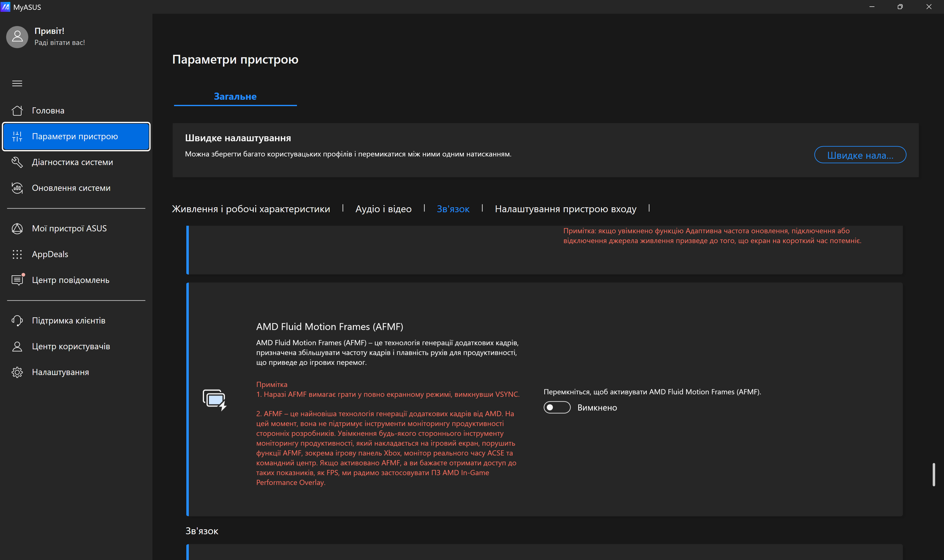Click the vertical scrollbar thumb
The width and height of the screenshot is (944, 560).
(933, 474)
